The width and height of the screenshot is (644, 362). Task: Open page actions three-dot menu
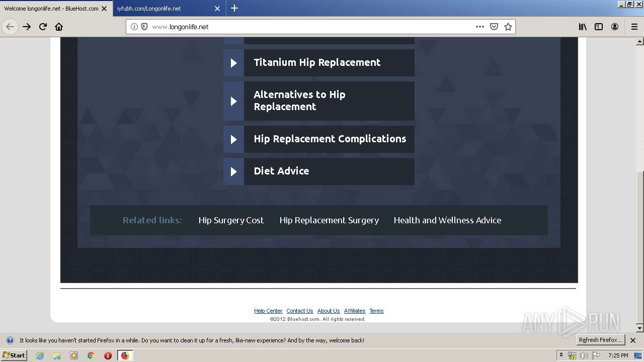click(x=480, y=27)
